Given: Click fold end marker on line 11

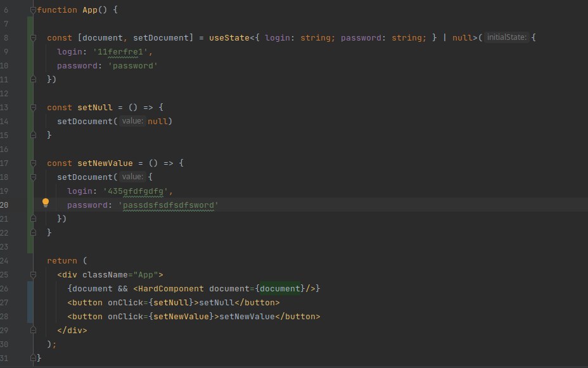Looking at the screenshot, I should [x=33, y=79].
